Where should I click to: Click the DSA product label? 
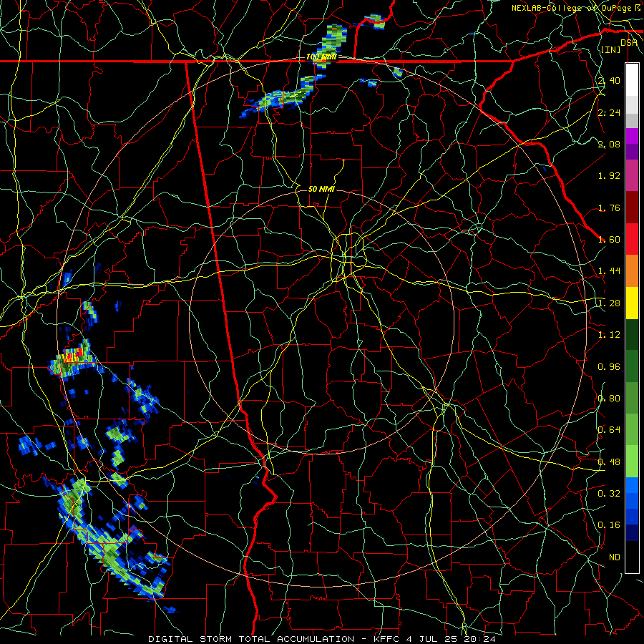(629, 43)
